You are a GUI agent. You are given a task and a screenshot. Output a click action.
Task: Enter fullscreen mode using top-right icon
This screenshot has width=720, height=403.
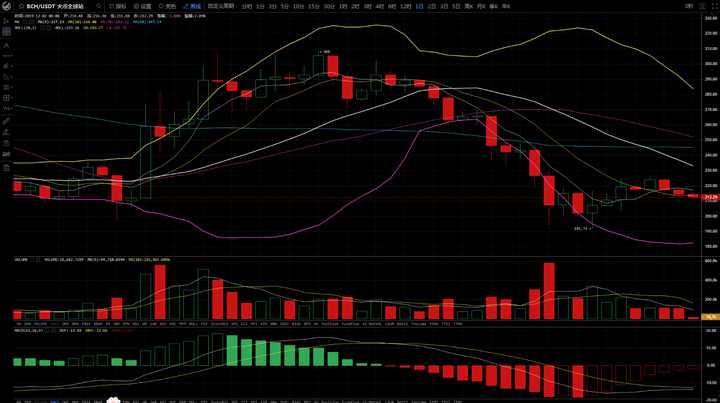pos(714,6)
